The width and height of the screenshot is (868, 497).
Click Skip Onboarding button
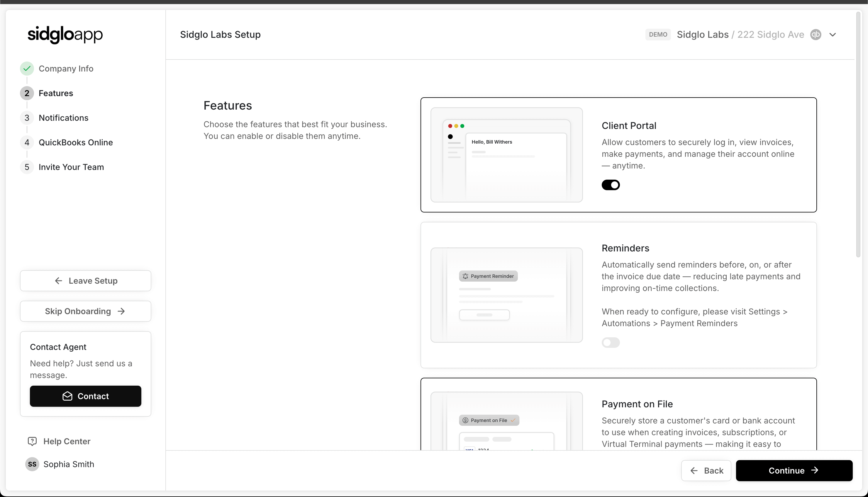click(85, 311)
